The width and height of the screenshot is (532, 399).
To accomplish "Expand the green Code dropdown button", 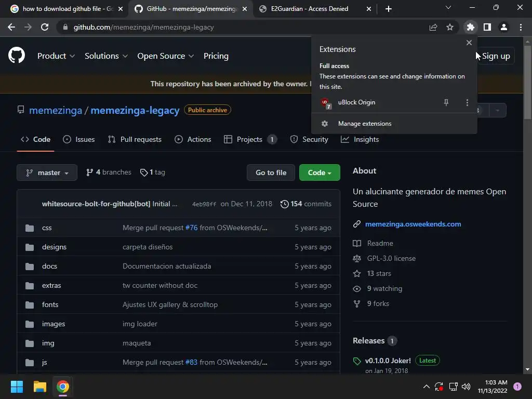I will click(320, 172).
